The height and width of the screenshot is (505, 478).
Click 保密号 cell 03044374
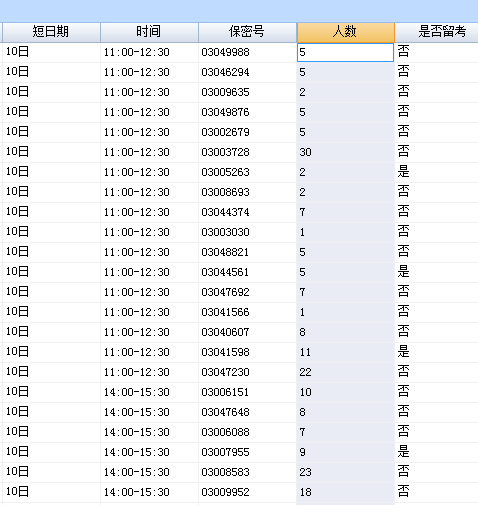(247, 212)
